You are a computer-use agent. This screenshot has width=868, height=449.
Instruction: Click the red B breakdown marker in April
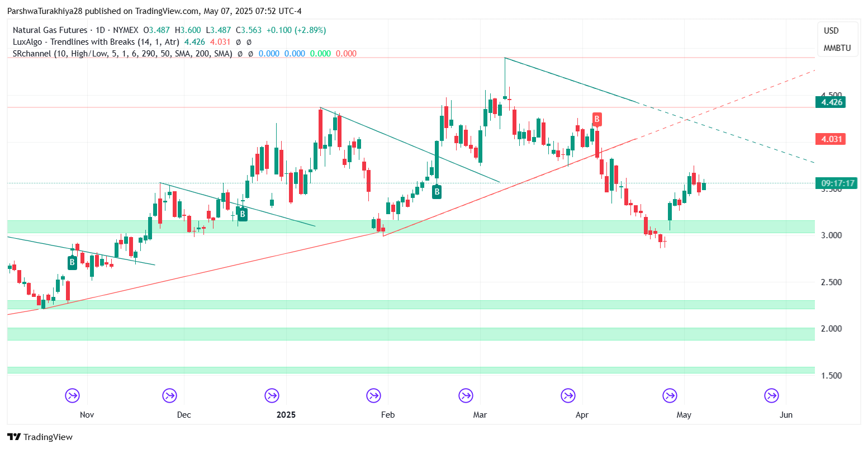(x=597, y=119)
